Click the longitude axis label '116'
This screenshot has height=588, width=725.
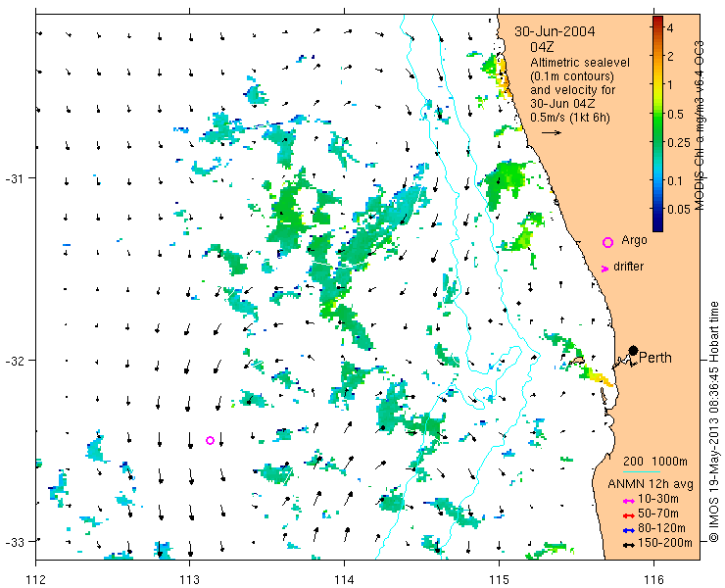(x=653, y=579)
